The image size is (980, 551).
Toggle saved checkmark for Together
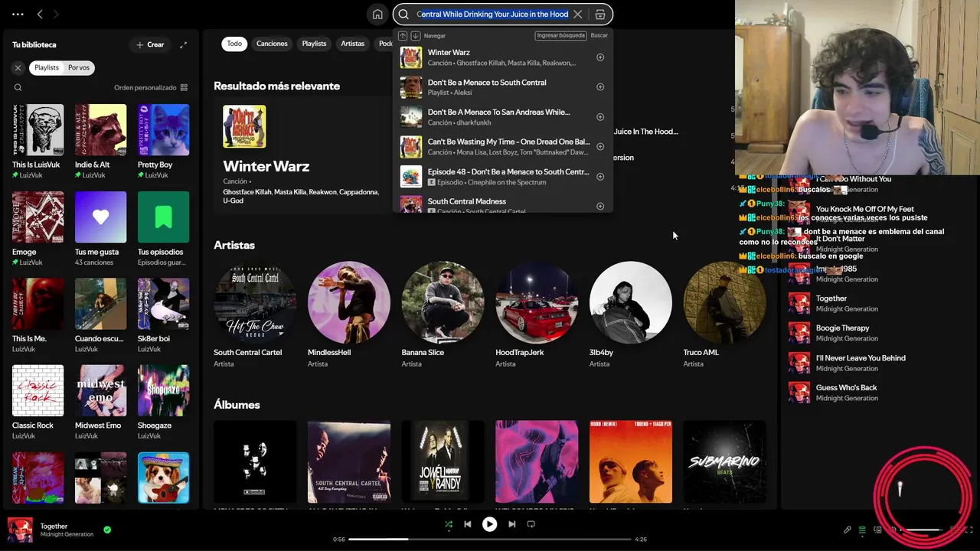point(107,529)
